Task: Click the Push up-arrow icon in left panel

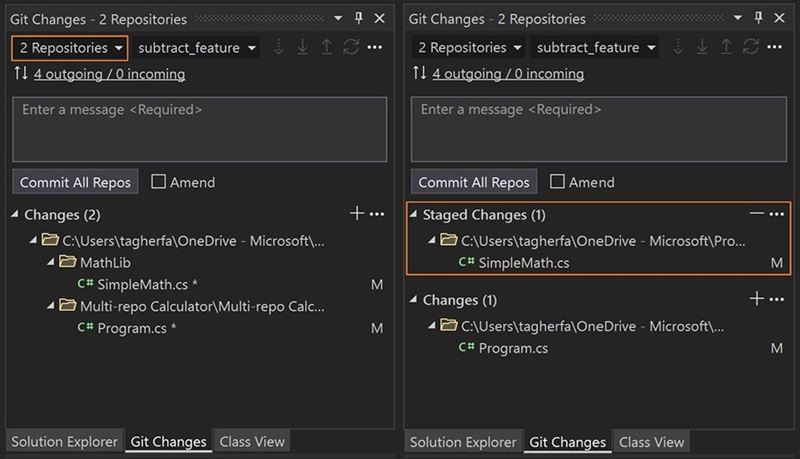Action: tap(327, 47)
